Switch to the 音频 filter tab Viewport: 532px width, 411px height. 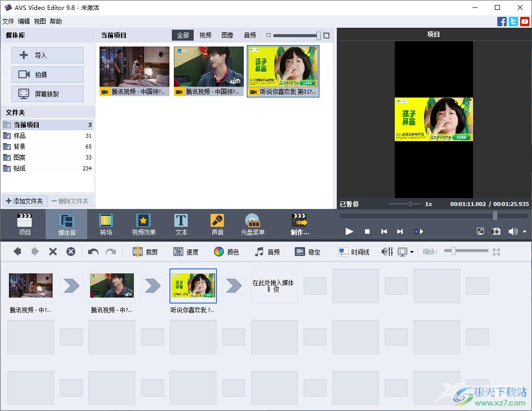(250, 35)
